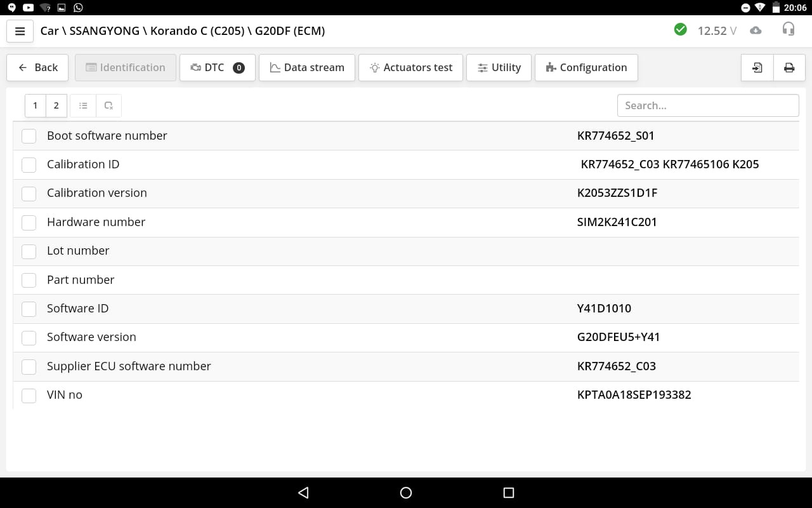The height and width of the screenshot is (508, 812).
Task: Click the printer icon to print identification data
Action: coord(789,67)
